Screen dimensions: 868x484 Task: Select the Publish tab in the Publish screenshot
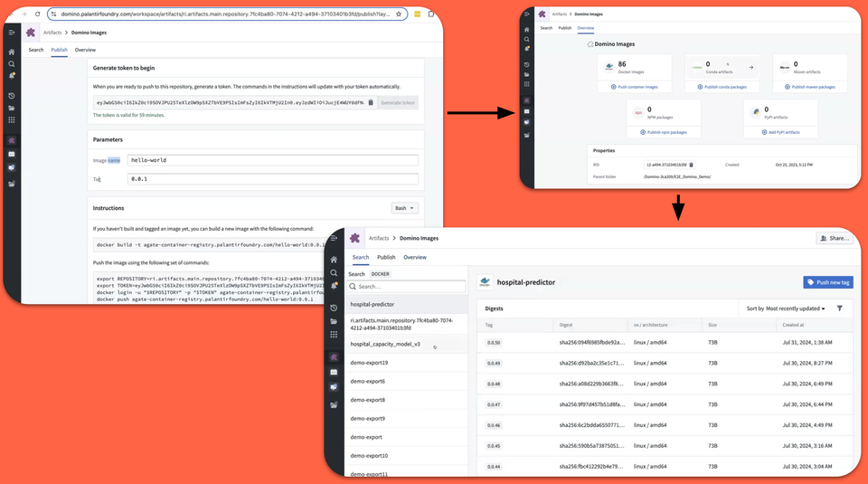point(60,50)
